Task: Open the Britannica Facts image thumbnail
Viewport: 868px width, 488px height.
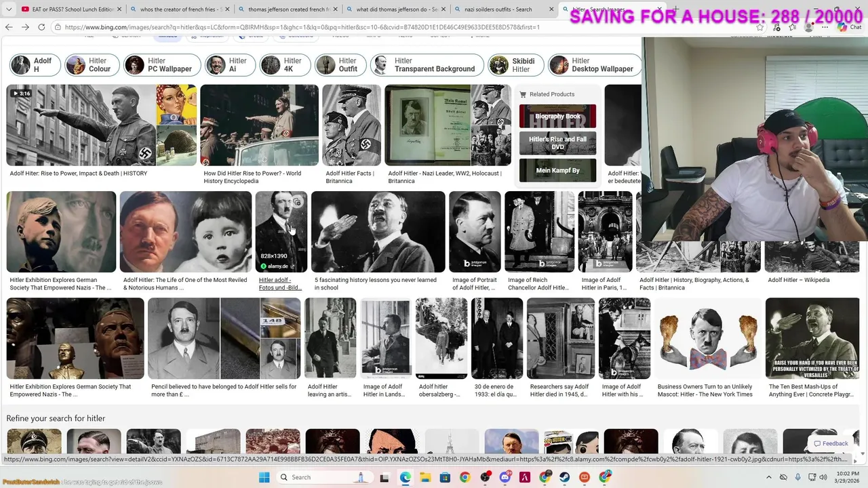Action: 351,125
